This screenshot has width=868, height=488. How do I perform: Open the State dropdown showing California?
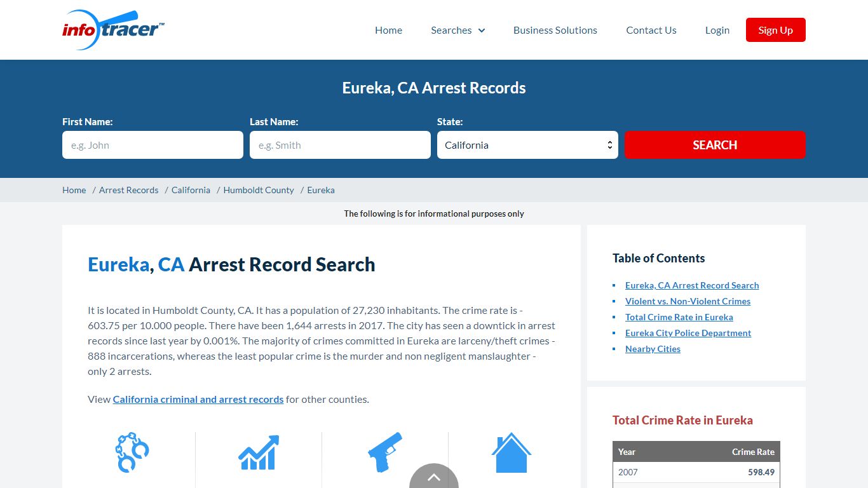[x=527, y=145]
